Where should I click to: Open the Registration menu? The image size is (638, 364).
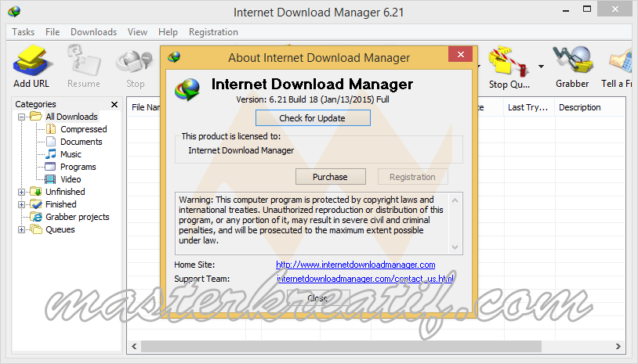(x=213, y=31)
